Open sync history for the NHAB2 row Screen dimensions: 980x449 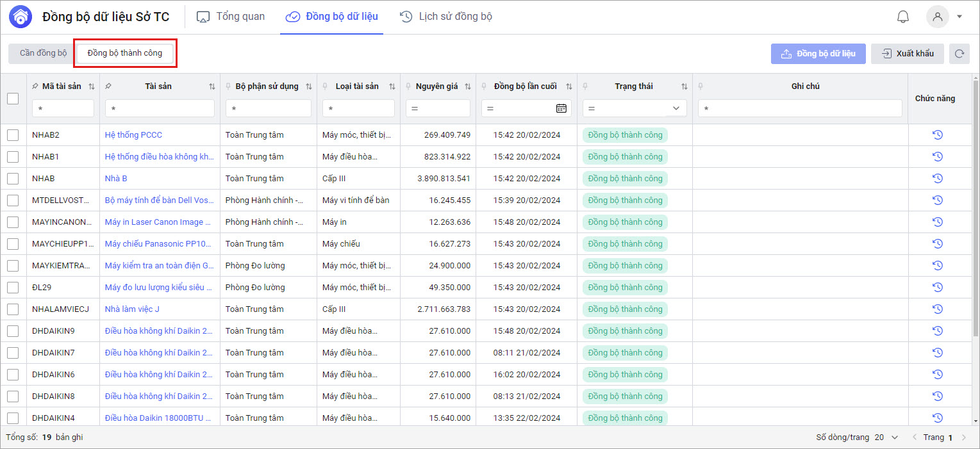(x=937, y=135)
